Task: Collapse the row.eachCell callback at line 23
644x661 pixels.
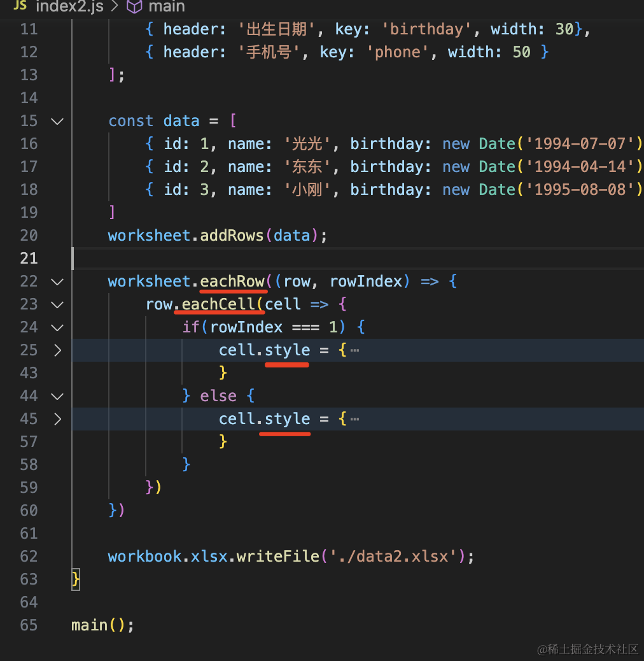Action: click(x=57, y=304)
